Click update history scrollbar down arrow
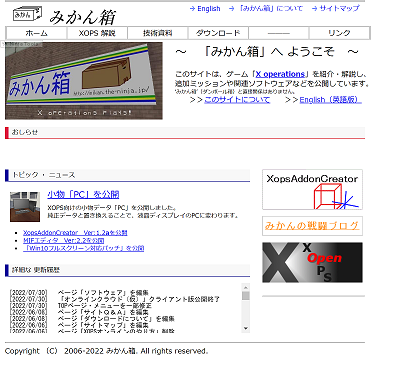This screenshot has width=400, height=365. [x=246, y=328]
